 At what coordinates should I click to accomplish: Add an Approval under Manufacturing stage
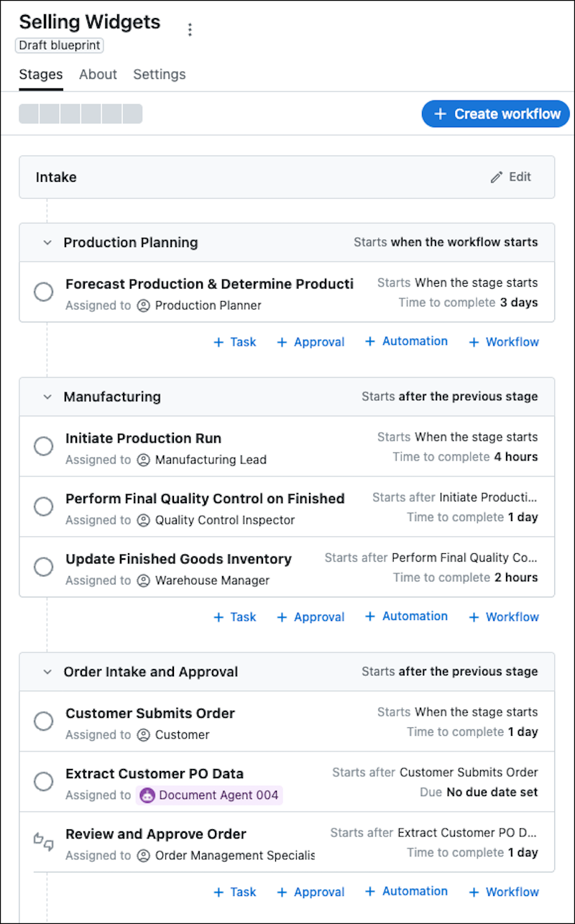point(310,617)
